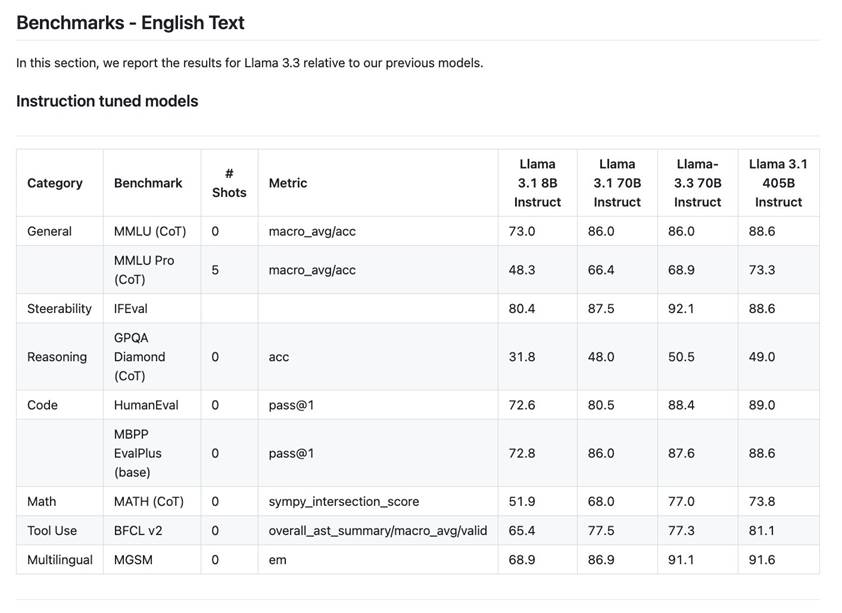Click the MBPP EvalPlus (base) cell
This screenshot has height=613, width=842.
point(138,453)
